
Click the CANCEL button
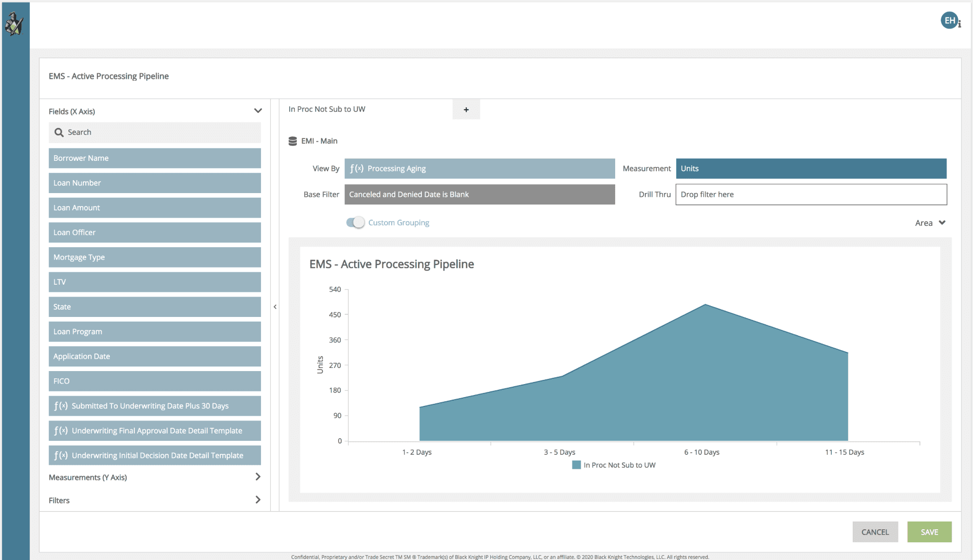pos(875,532)
